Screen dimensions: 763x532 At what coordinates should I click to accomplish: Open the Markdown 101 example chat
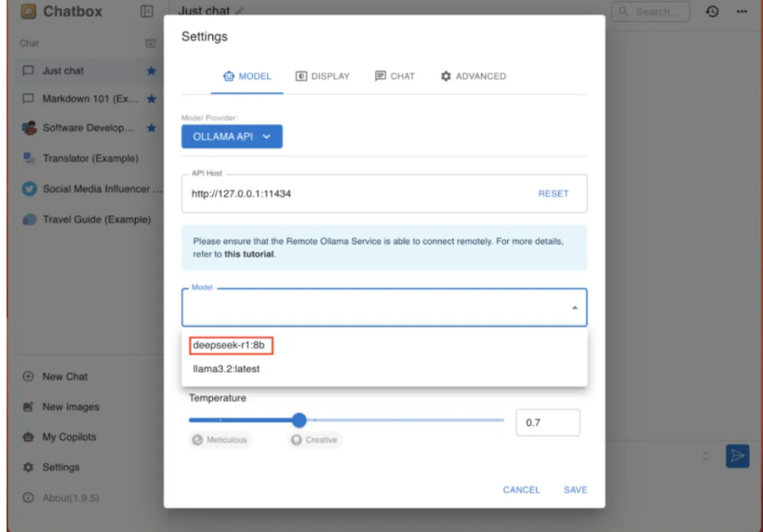89,99
